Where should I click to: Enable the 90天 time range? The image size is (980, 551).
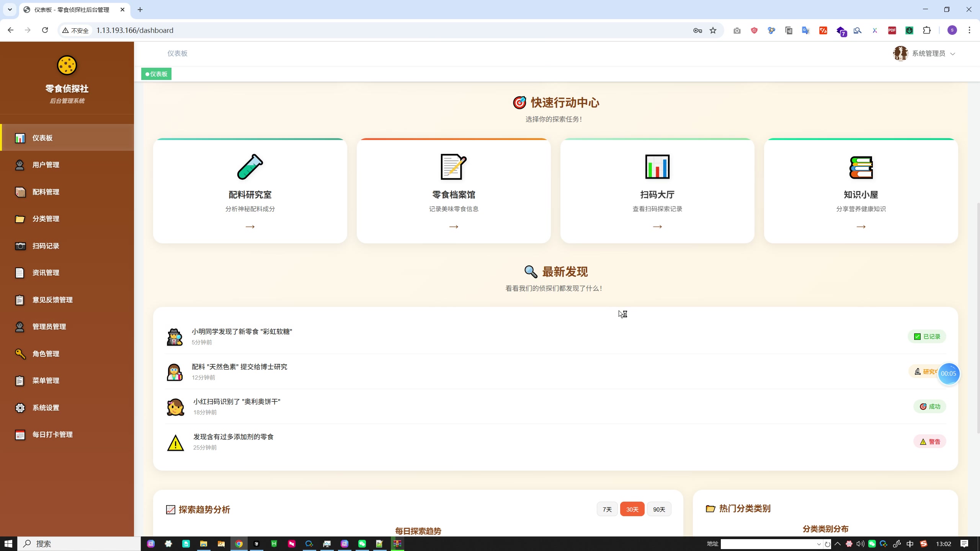pos(659,509)
